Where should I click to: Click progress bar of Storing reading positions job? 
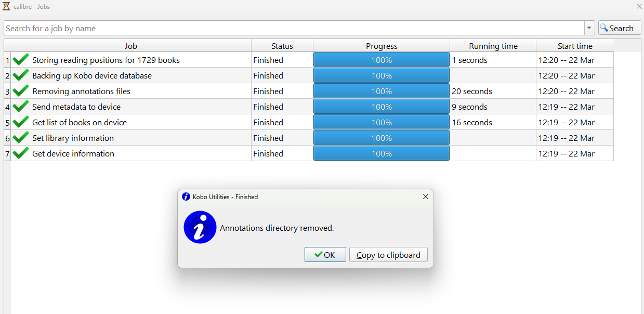click(382, 60)
